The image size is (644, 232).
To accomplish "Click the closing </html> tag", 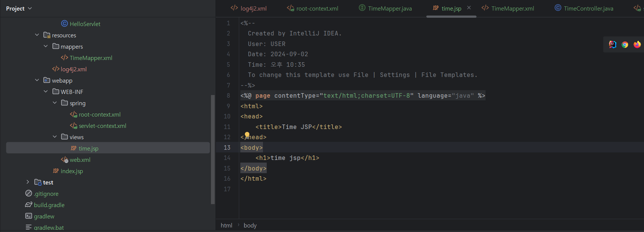I will pos(253,179).
